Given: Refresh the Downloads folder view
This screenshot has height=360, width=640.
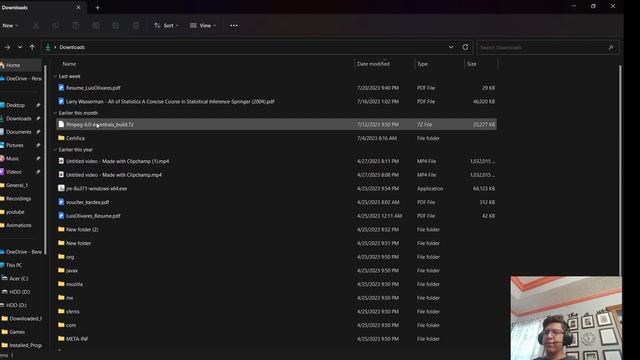Looking at the screenshot, I should click(465, 47).
